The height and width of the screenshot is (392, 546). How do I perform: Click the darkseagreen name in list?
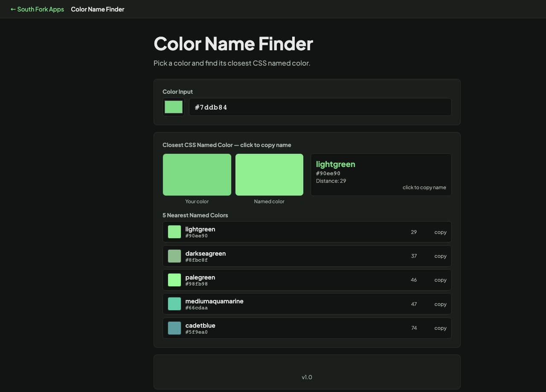pos(206,253)
